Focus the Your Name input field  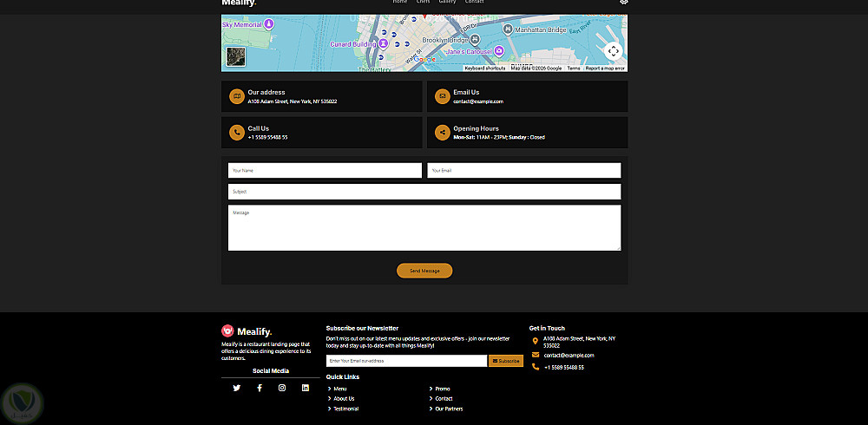pos(325,171)
